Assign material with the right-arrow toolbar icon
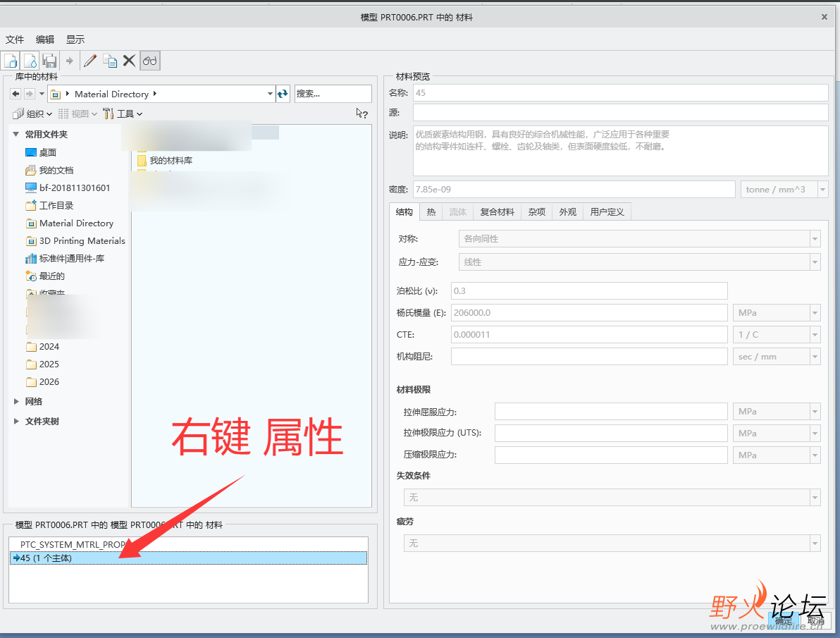The height and width of the screenshot is (638, 840). (69, 61)
